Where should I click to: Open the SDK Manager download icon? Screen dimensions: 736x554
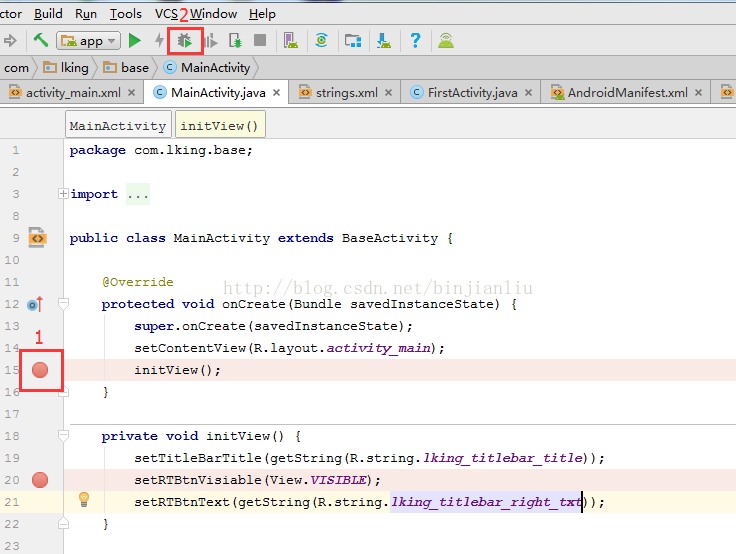(x=384, y=41)
